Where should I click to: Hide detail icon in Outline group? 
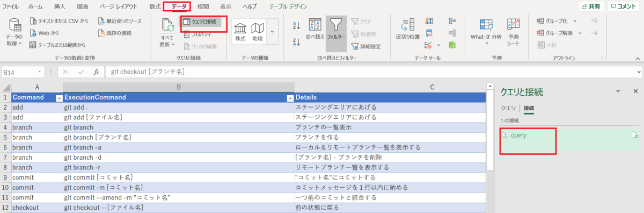[594, 33]
